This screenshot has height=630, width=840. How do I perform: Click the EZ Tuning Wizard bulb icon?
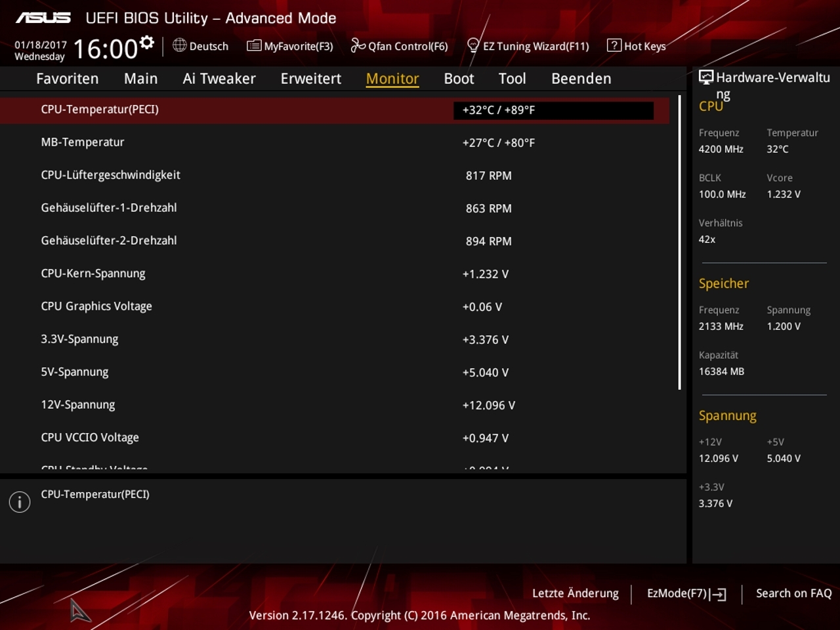point(473,45)
